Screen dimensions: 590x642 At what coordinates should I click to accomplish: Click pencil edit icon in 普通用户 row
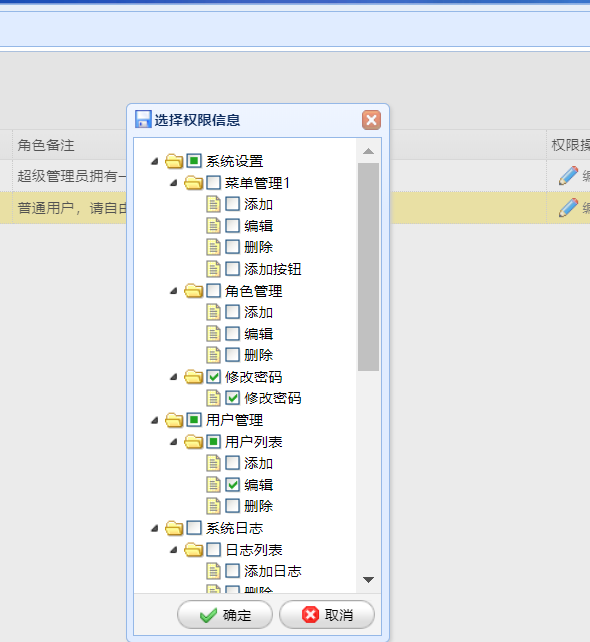pos(568,208)
